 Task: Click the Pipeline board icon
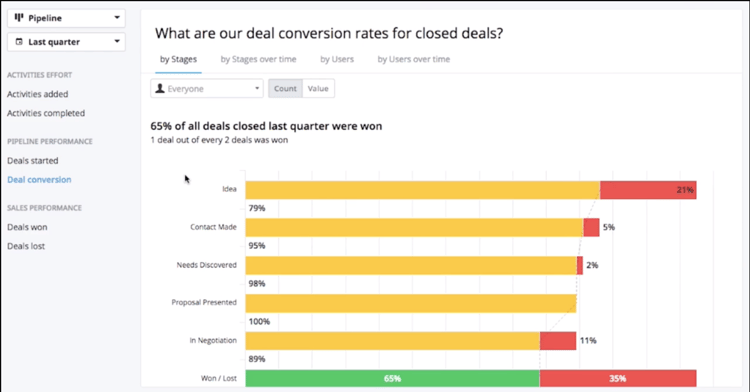pos(19,18)
